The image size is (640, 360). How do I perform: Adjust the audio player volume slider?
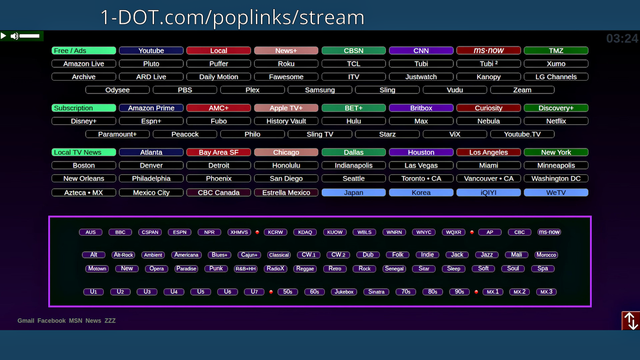[x=30, y=36]
